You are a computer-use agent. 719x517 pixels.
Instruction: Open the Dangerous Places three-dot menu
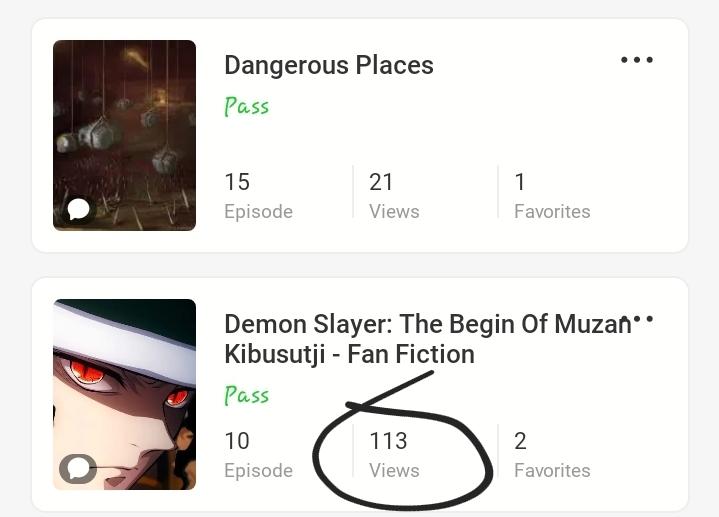[636, 60]
